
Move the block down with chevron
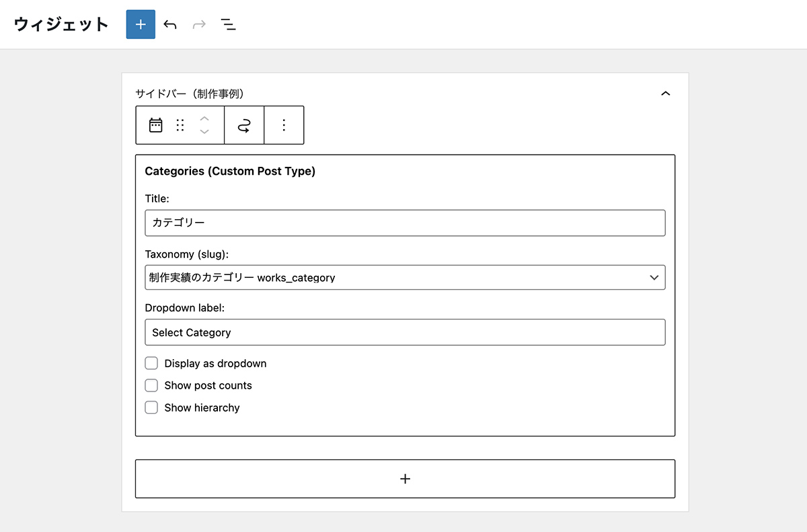click(204, 132)
